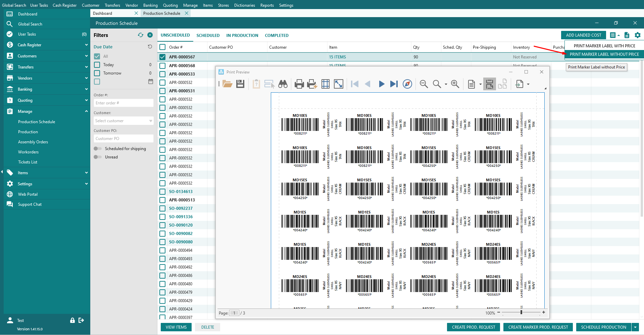Open file with the folder icon
This screenshot has width=644, height=335.
coord(228,84)
